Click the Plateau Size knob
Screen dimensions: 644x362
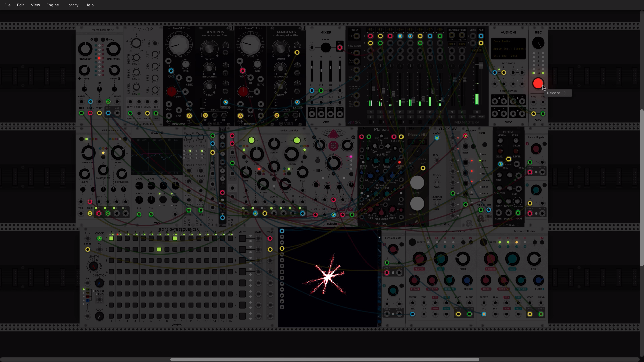click(370, 176)
